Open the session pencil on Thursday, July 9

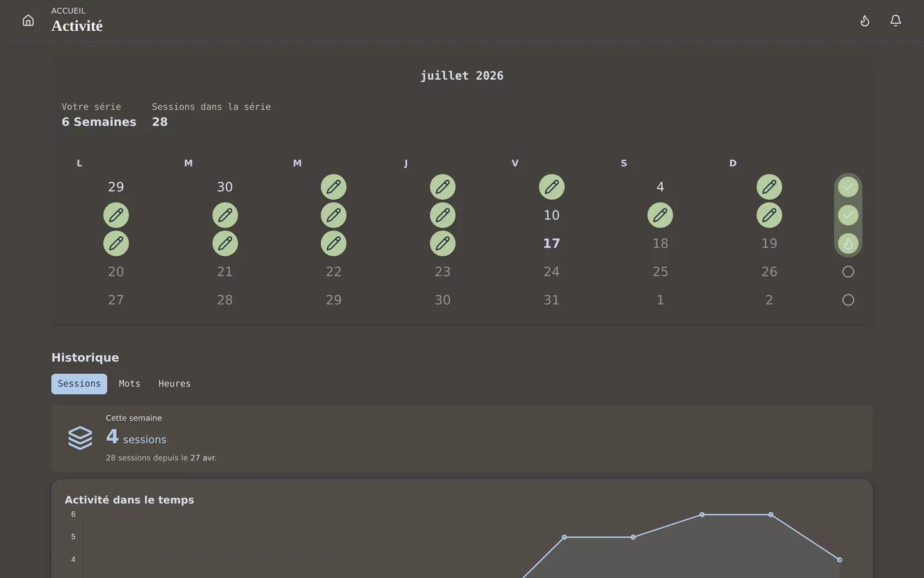coord(443,215)
